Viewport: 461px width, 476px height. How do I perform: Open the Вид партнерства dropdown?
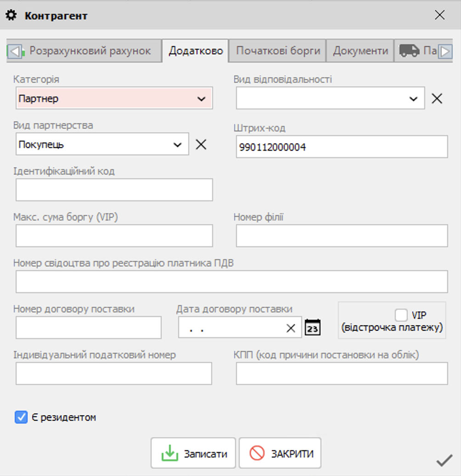[x=177, y=145]
